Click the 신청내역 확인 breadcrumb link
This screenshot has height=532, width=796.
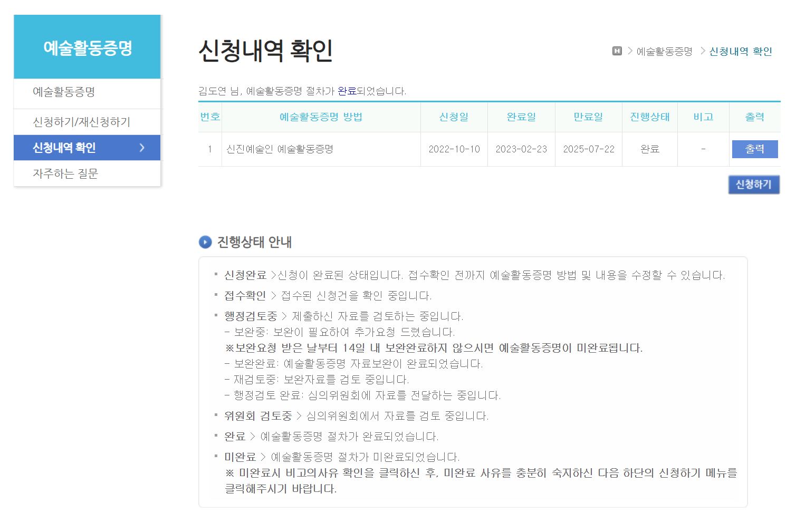[x=741, y=51]
